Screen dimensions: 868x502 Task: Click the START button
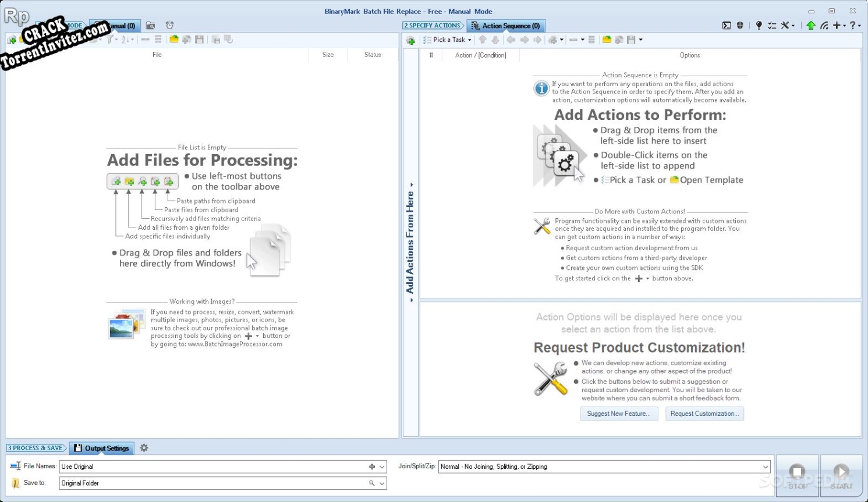click(x=841, y=476)
